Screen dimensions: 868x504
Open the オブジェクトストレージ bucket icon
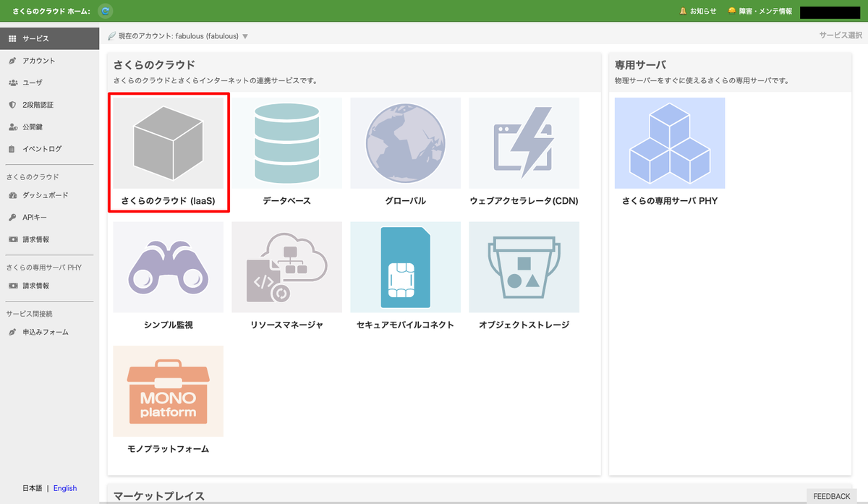524,267
